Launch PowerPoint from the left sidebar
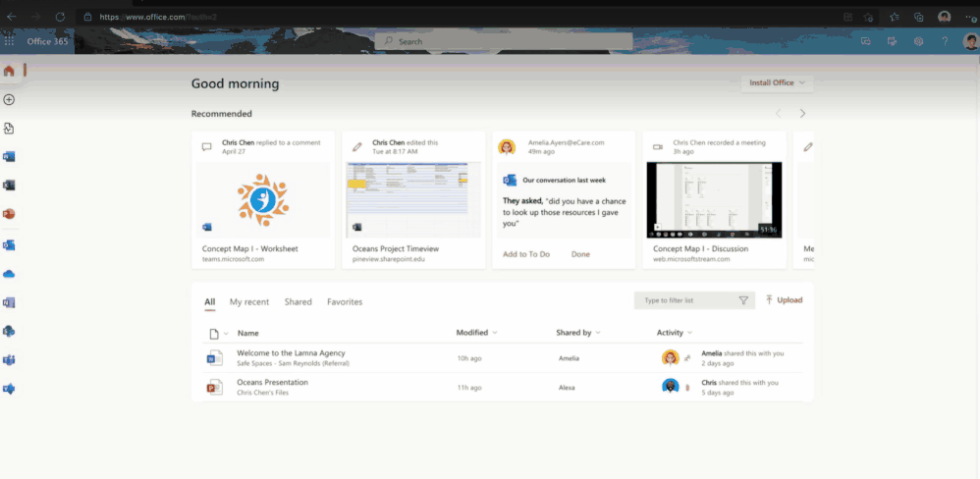Viewport: 980px width, 479px height. 9,214
